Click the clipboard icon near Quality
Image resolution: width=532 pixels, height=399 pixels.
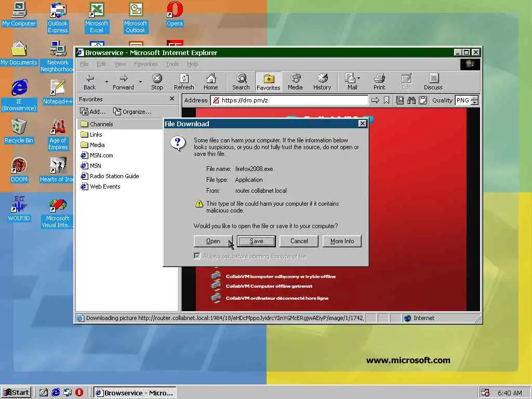(x=423, y=100)
